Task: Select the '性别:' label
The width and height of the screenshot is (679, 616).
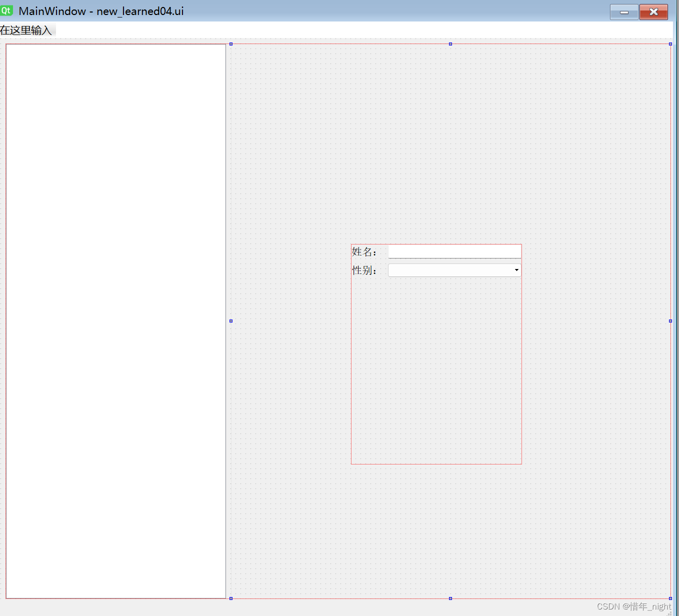Action: 364,270
